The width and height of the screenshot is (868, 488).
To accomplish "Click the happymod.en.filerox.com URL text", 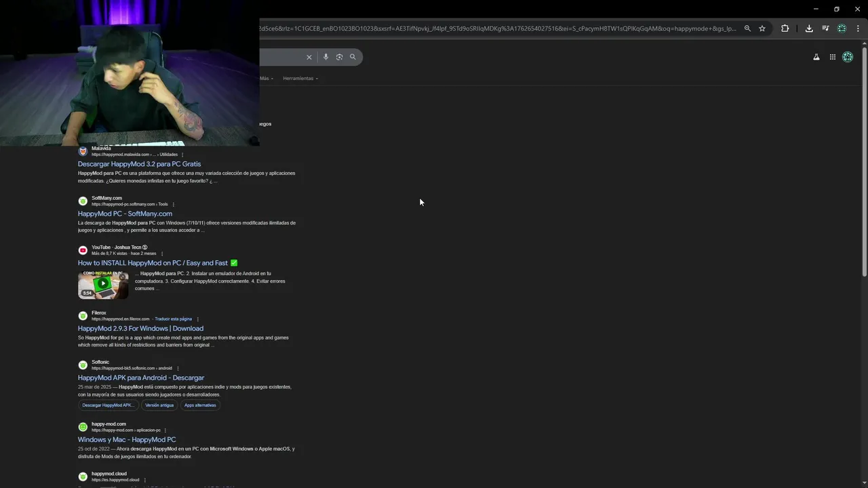I will point(120,319).
